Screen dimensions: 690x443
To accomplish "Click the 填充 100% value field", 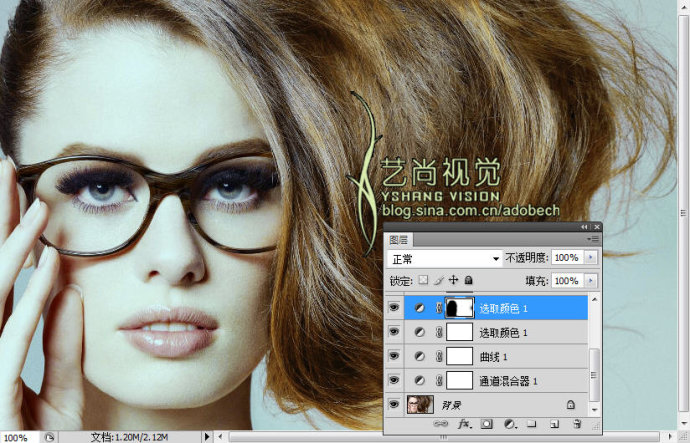I will click(568, 280).
